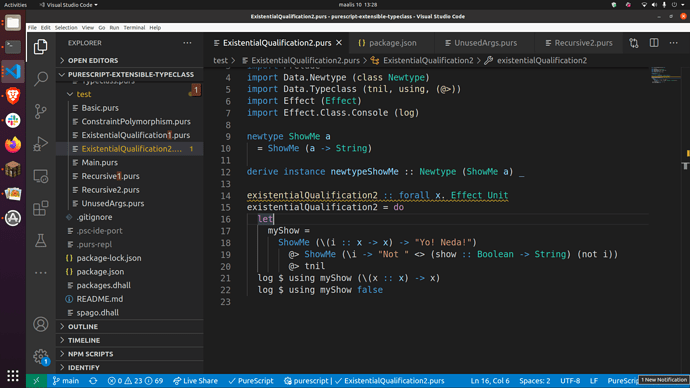This screenshot has width=690, height=388.
Task: Open Slack from the dock
Action: tap(13, 120)
